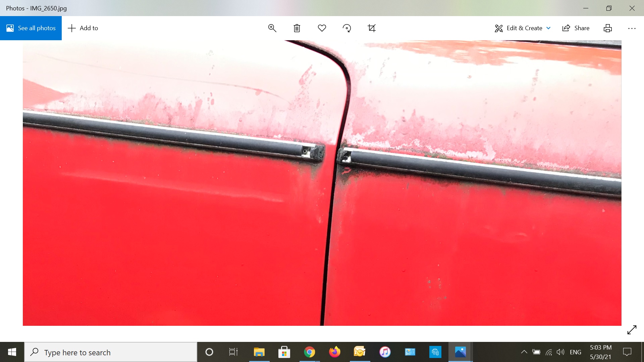Image resolution: width=644 pixels, height=362 pixels.
Task: Change ENG input language
Action: pyautogui.click(x=576, y=352)
